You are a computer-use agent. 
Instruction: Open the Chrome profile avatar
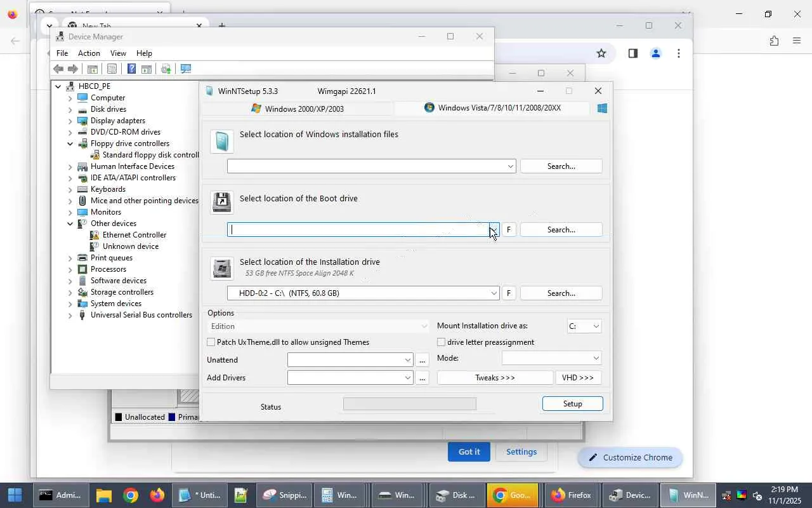point(656,53)
